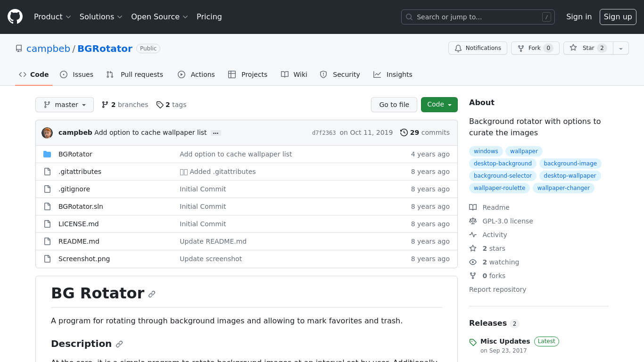
Task: Focus the Search or jump to field
Action: [478, 17]
